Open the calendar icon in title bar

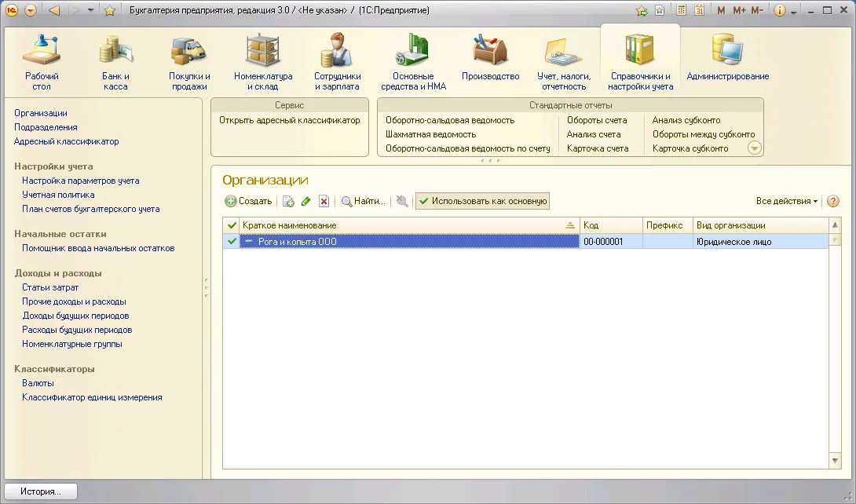pos(699,10)
